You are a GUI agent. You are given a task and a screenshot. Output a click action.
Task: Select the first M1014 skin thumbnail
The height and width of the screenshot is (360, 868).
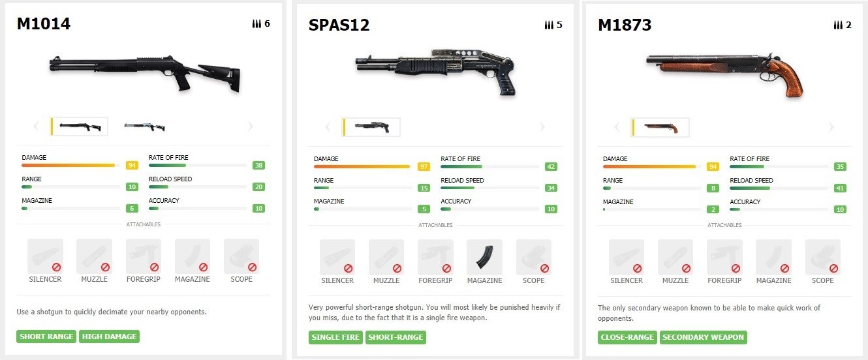pyautogui.click(x=80, y=127)
